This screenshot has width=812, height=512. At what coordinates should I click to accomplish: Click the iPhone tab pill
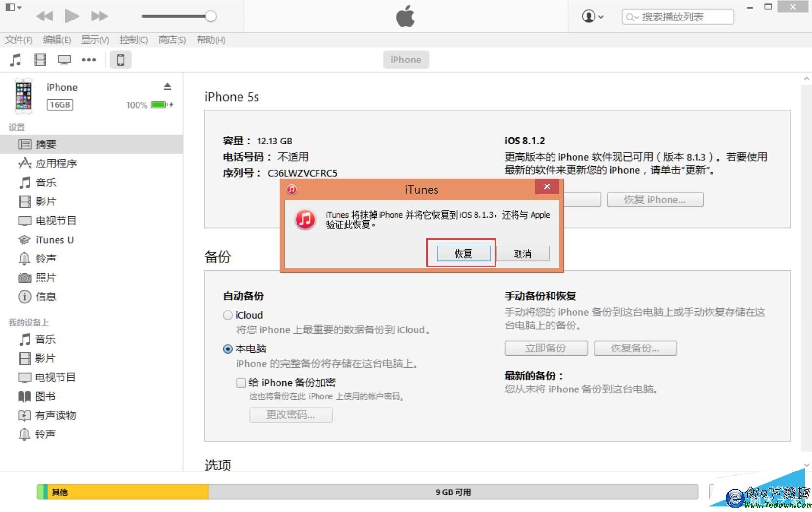pyautogui.click(x=406, y=60)
